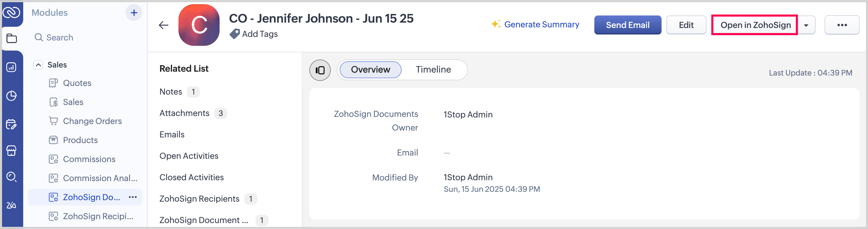Open the pie chart analytics icon
This screenshot has height=229, width=868.
point(12,96)
